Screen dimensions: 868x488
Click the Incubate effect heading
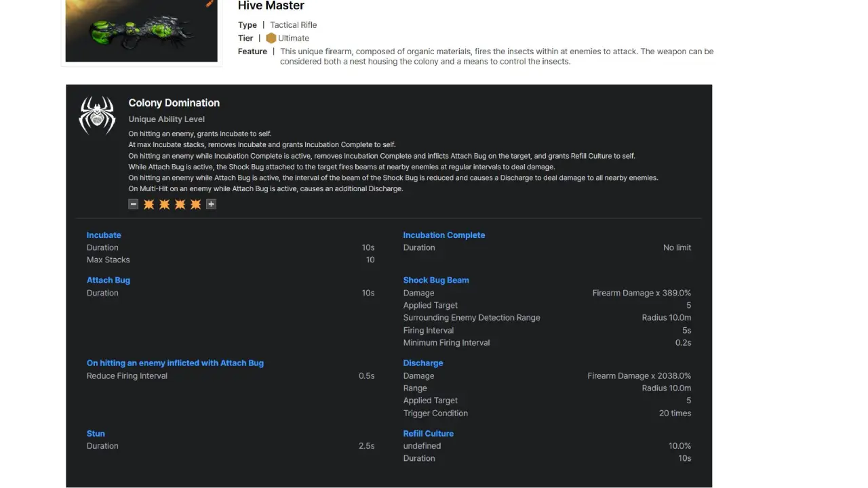click(x=104, y=235)
